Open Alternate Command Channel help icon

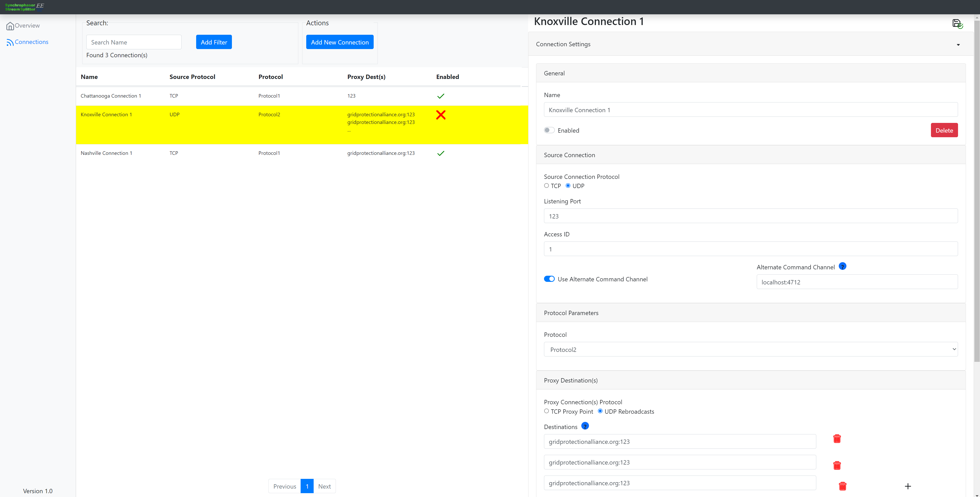pos(842,266)
